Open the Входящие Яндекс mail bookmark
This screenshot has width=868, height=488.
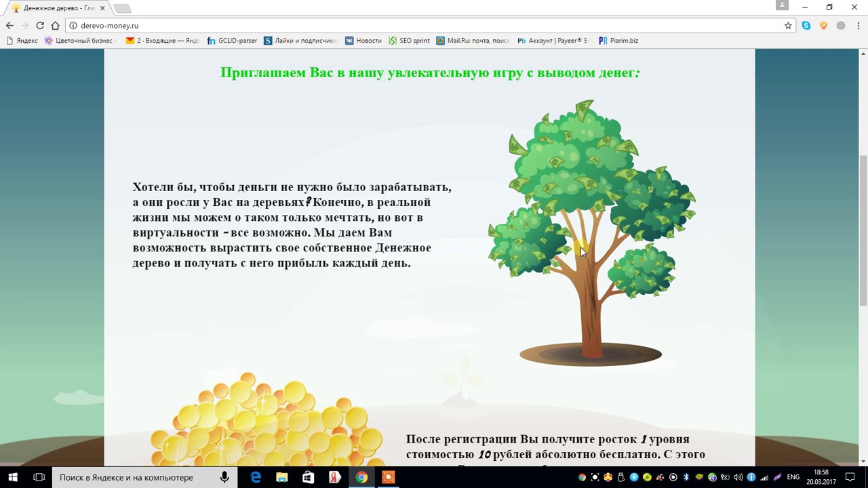coord(163,41)
